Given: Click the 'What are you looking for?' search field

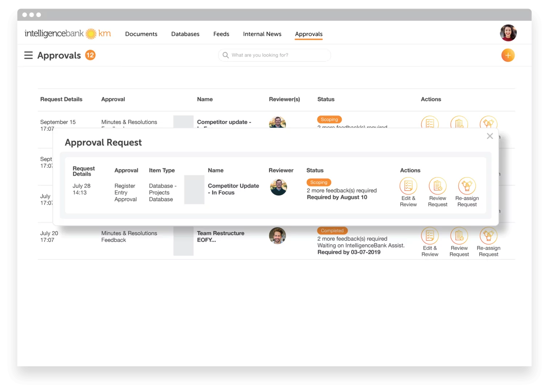Looking at the screenshot, I should 274,55.
